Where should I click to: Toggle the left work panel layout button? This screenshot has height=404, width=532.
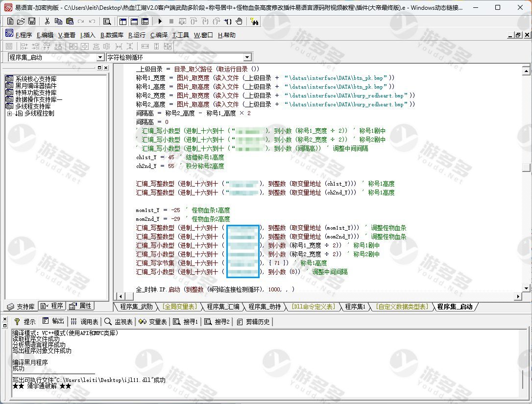(x=122, y=21)
